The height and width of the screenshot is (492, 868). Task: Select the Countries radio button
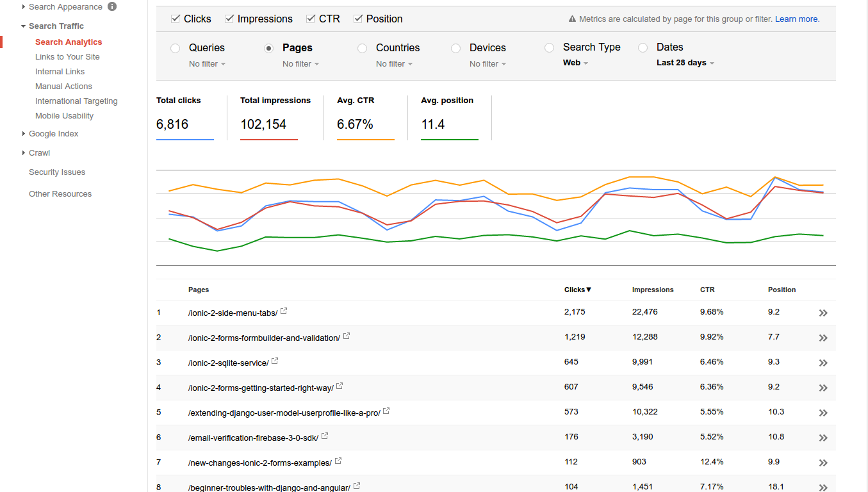pos(363,48)
